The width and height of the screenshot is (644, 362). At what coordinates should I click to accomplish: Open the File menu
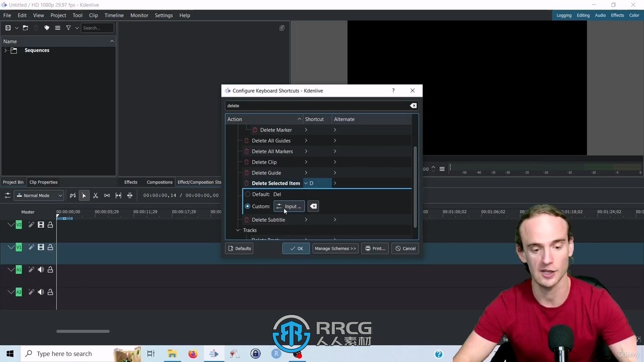pos(7,15)
